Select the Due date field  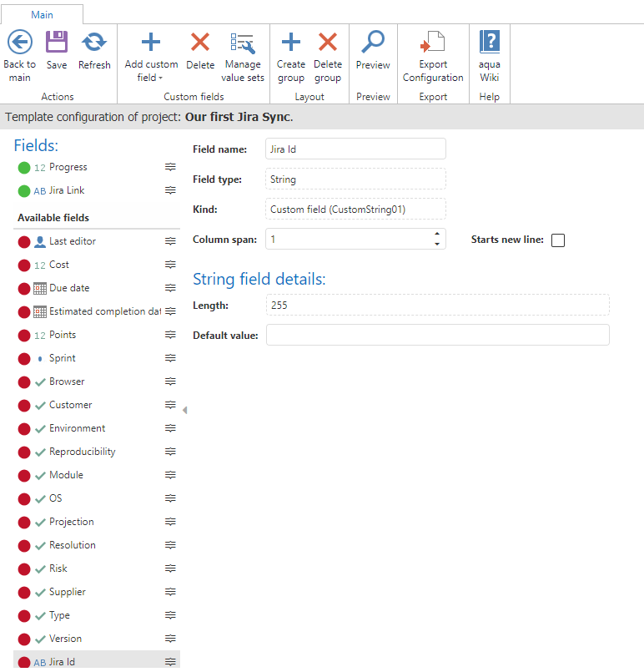tap(69, 288)
